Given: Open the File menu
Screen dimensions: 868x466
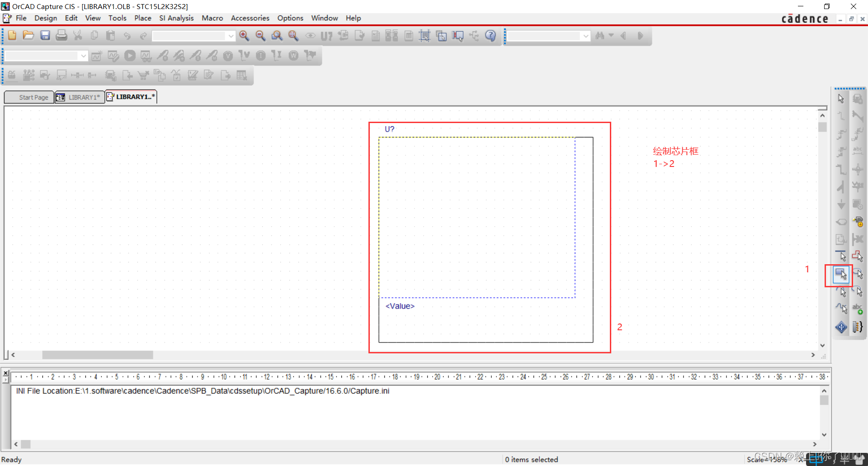Looking at the screenshot, I should 21,18.
